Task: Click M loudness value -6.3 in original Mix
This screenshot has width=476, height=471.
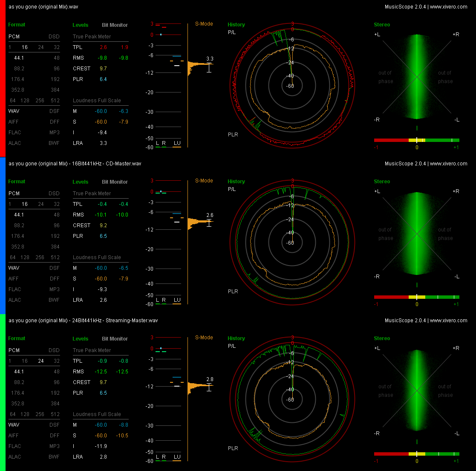Action: click(124, 111)
